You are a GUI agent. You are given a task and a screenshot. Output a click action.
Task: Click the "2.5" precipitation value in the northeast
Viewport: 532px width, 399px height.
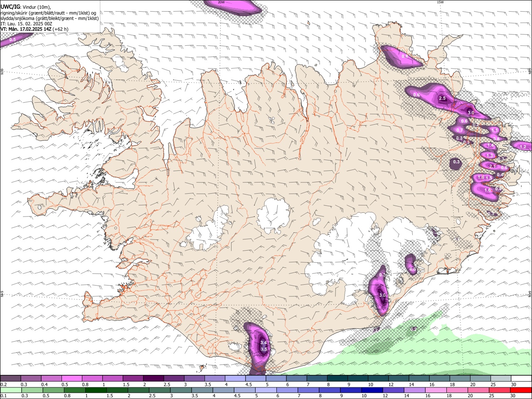tap(442, 99)
